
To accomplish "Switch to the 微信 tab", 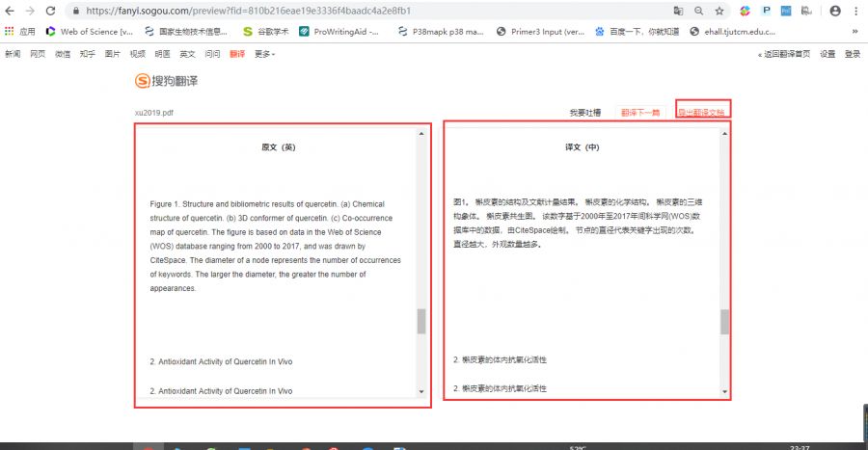I will click(x=63, y=54).
